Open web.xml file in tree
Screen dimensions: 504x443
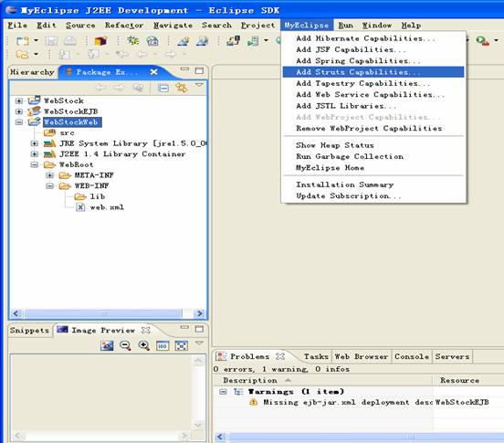pos(107,207)
